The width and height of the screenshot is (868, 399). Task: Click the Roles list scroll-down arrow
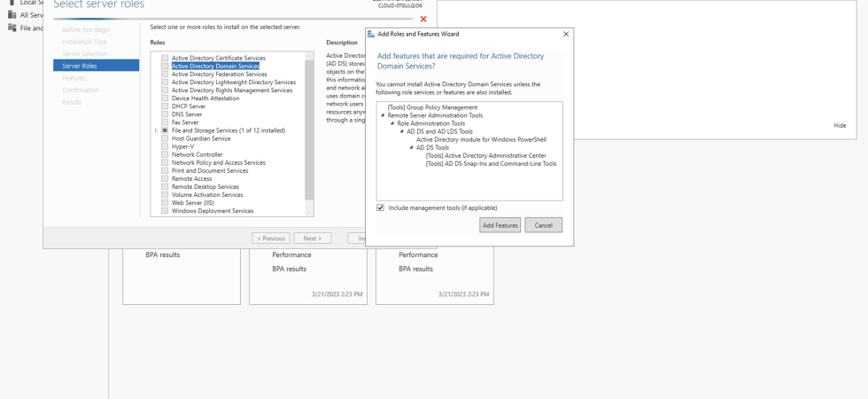309,212
